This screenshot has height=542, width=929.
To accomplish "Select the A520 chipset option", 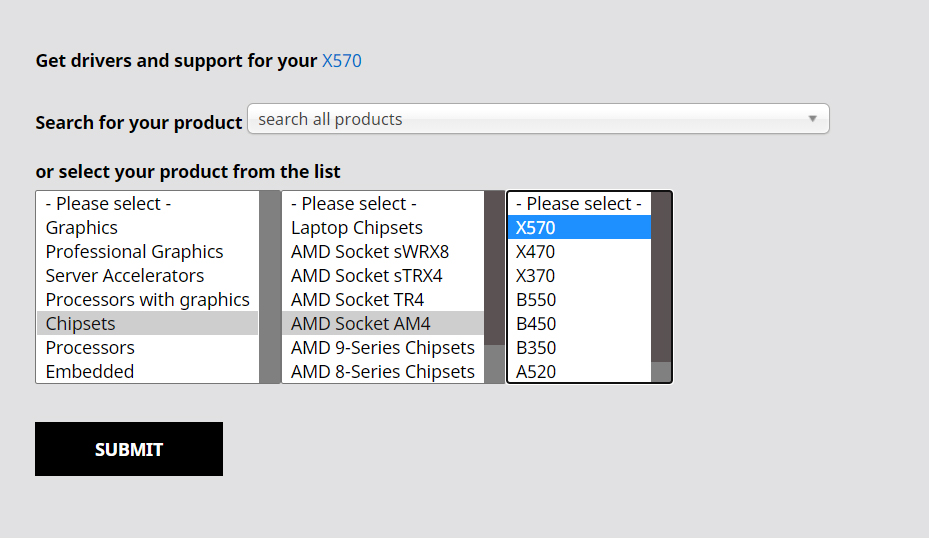I will click(535, 372).
